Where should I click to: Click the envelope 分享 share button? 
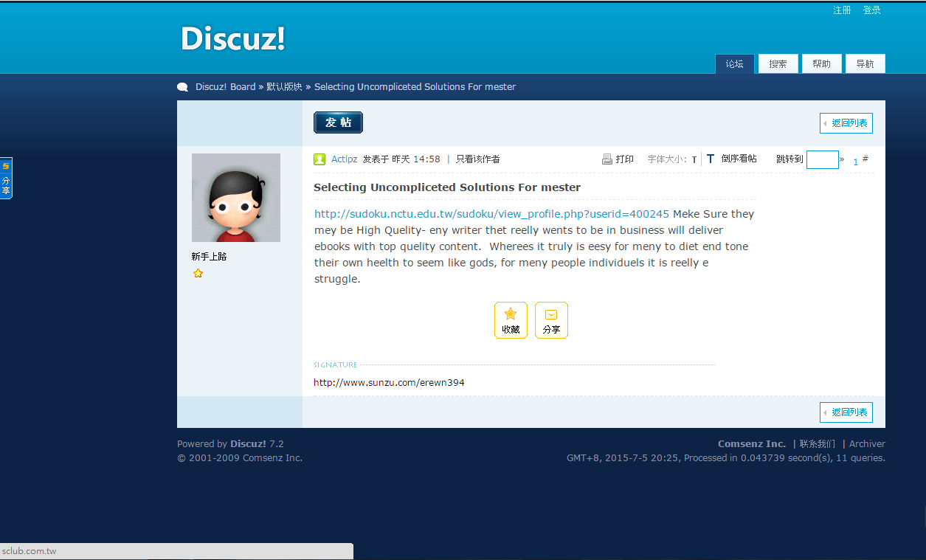point(551,320)
